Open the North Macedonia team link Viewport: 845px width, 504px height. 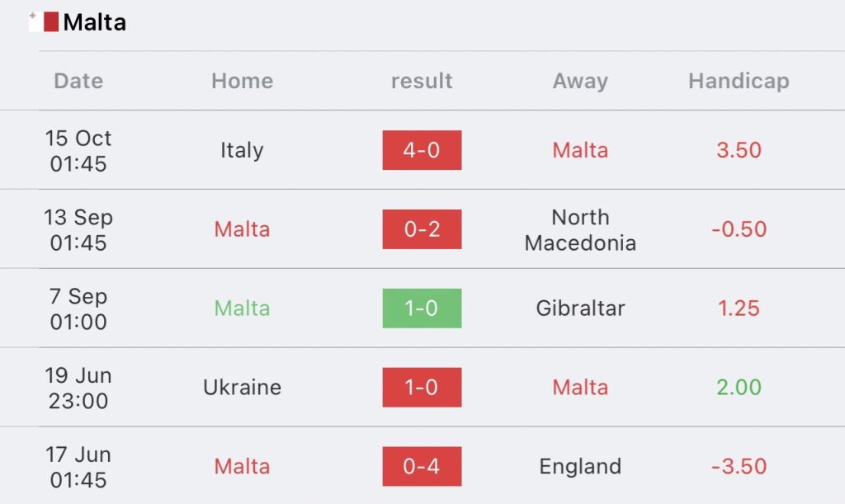pyautogui.click(x=580, y=230)
